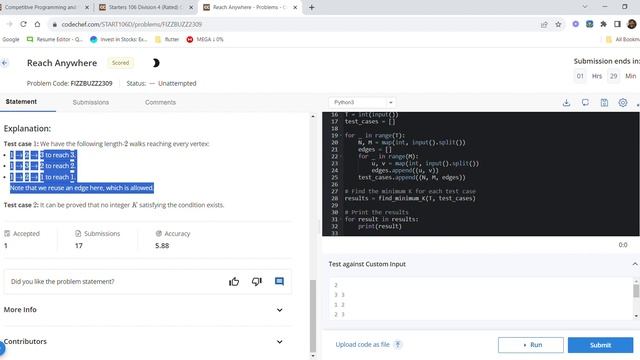The width and height of the screenshot is (640, 360).
Task: Open the Resume Editor bookmark
Action: coord(55,40)
